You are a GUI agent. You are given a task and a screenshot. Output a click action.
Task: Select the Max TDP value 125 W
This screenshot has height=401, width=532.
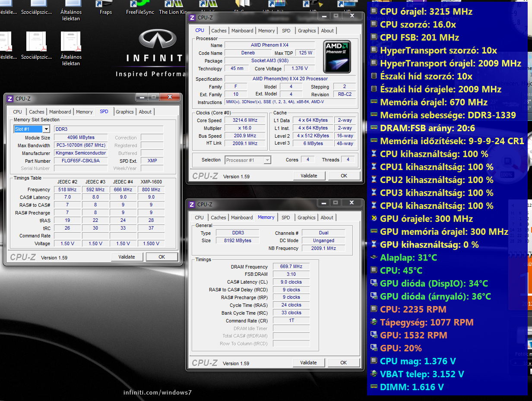click(305, 53)
